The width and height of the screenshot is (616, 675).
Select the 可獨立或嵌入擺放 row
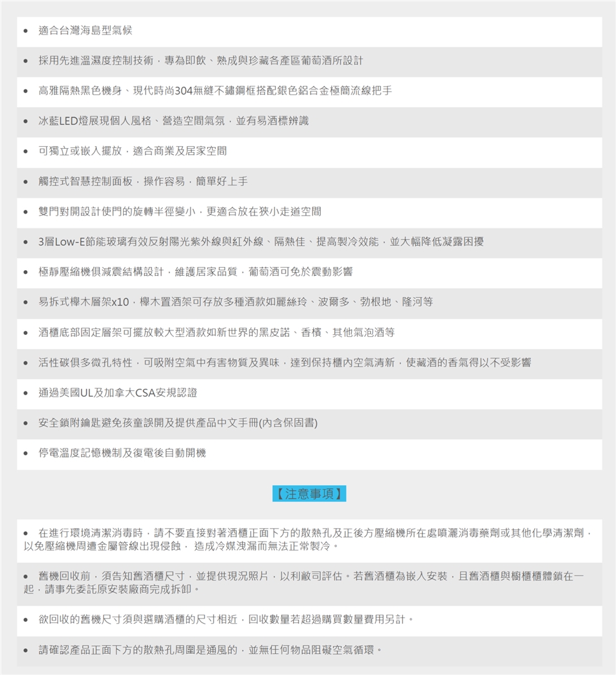tap(132, 151)
